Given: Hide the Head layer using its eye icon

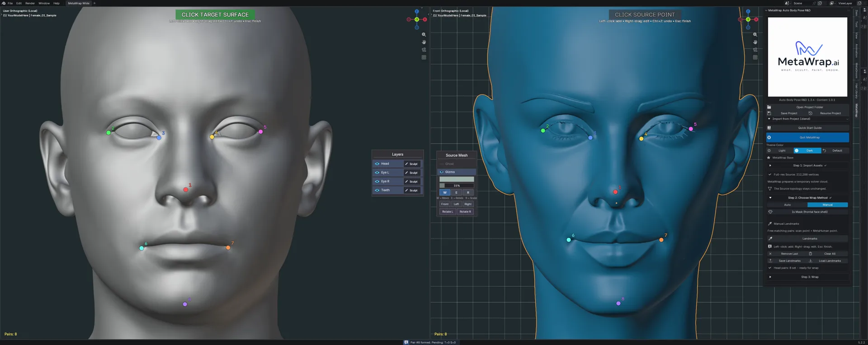Looking at the screenshot, I should tap(377, 164).
